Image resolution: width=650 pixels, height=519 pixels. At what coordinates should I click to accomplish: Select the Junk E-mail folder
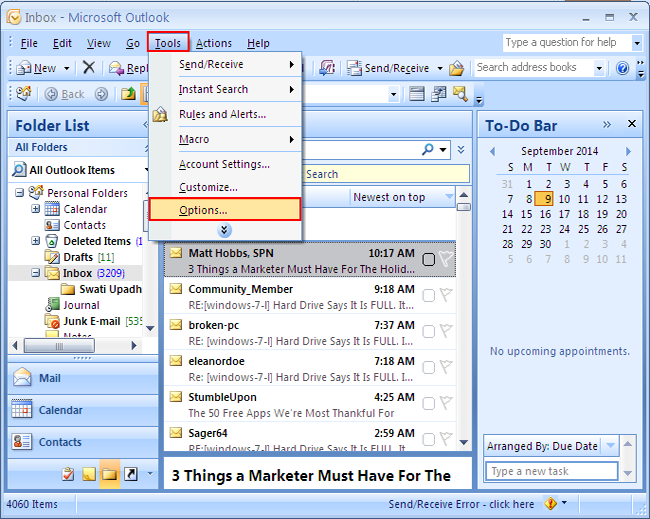tap(92, 321)
